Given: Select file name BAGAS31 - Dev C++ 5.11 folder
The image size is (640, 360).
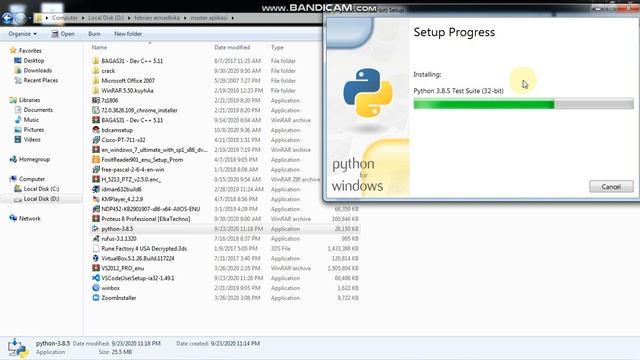Looking at the screenshot, I should point(132,61).
